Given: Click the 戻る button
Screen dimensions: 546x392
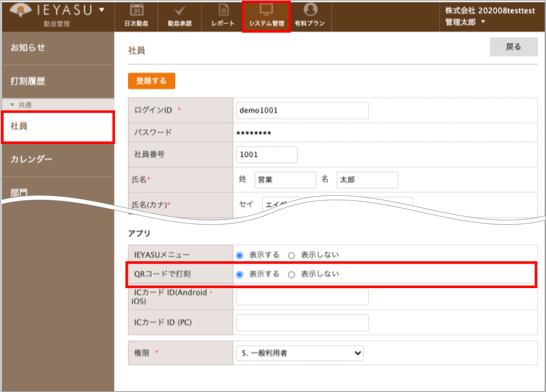Looking at the screenshot, I should click(x=514, y=47).
